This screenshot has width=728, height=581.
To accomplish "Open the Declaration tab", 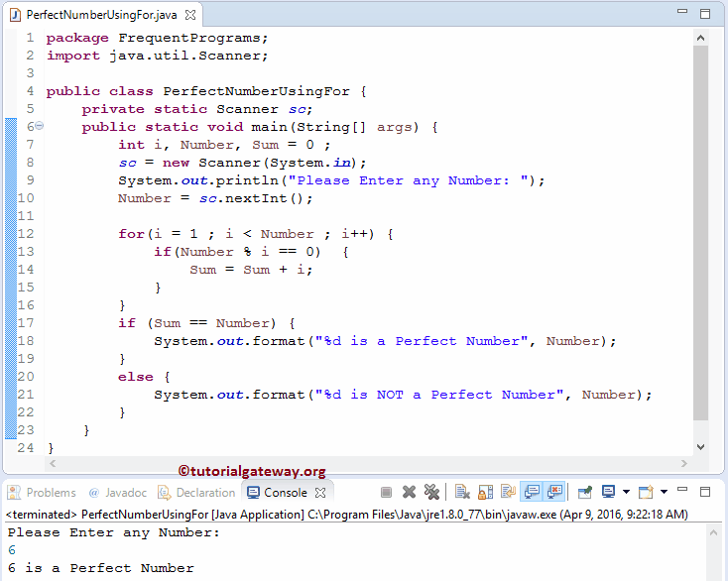I will click(x=196, y=493).
